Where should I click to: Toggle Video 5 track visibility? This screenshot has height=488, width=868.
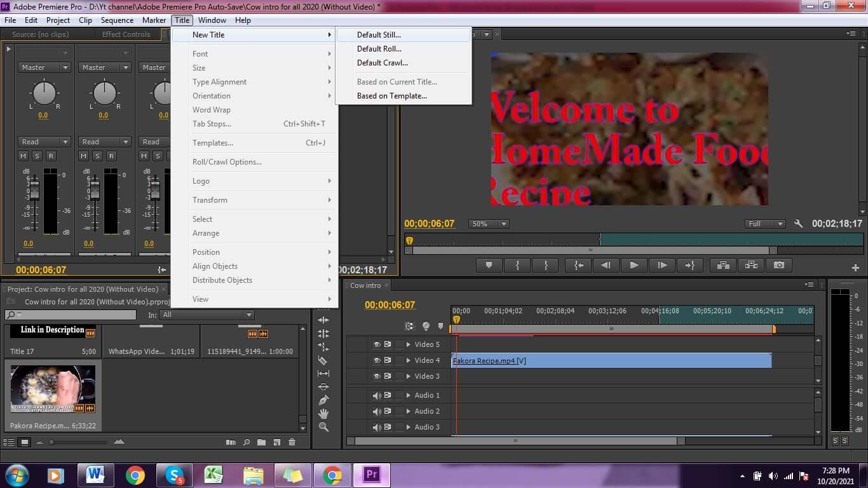coord(377,344)
